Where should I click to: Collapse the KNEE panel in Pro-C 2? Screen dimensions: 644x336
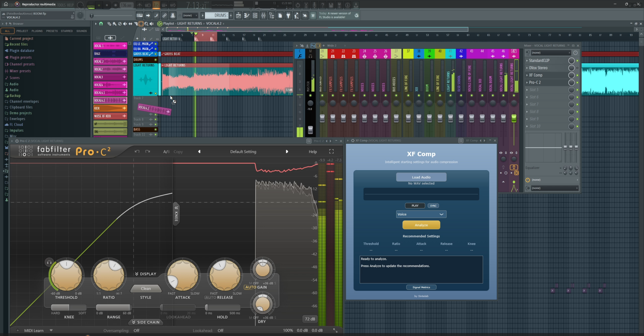coord(176,214)
